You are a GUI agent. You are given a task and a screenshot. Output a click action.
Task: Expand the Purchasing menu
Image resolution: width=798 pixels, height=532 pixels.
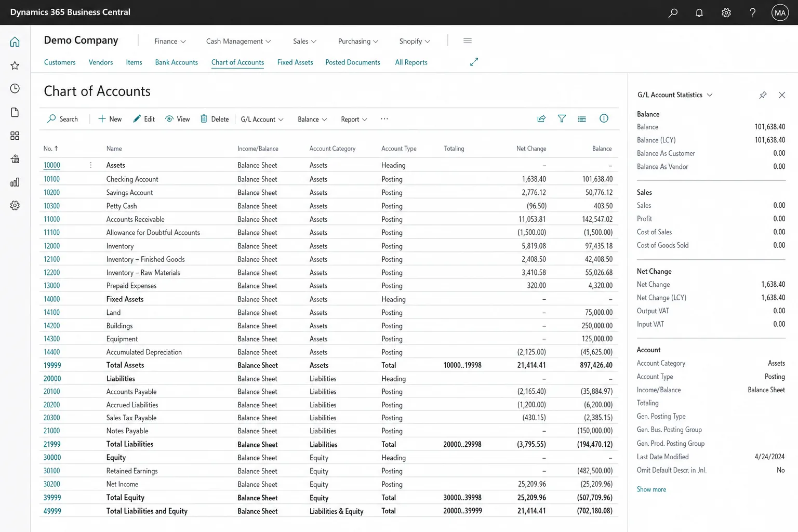pyautogui.click(x=358, y=41)
